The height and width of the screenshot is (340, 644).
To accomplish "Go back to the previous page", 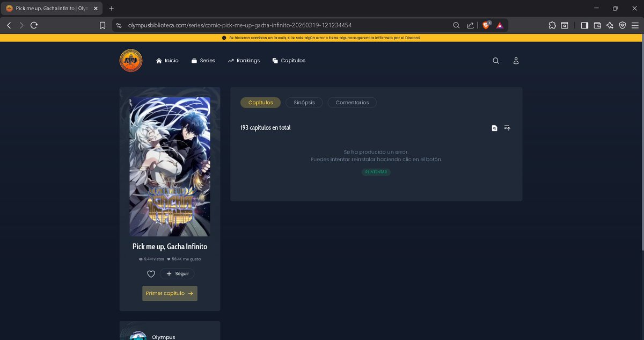I will (x=9, y=25).
